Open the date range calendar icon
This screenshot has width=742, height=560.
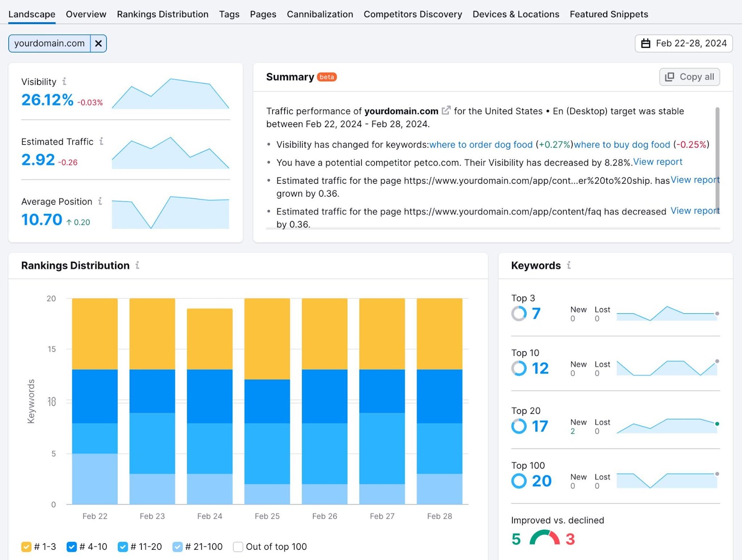click(x=646, y=43)
